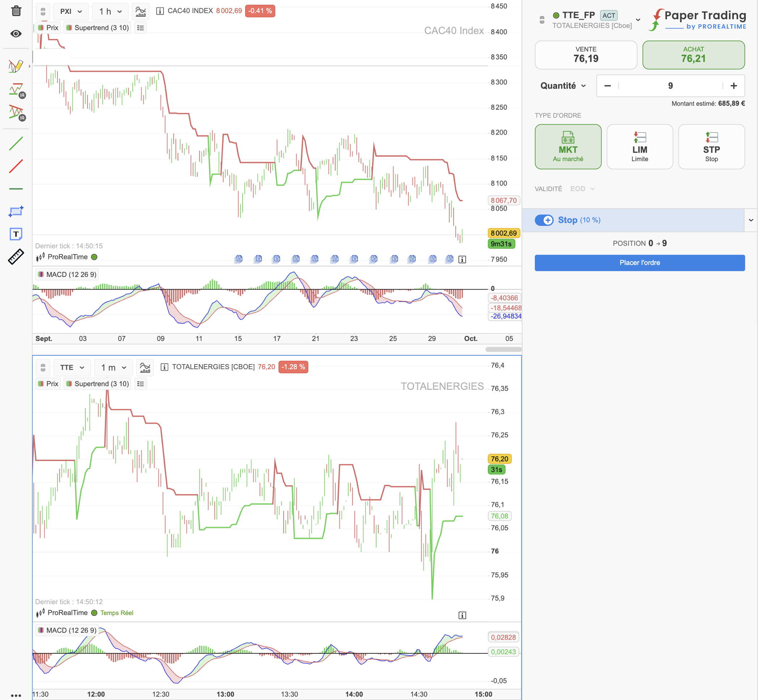Open the TTE symbol dropdown
Screen dimensions: 758x700
[72, 367]
